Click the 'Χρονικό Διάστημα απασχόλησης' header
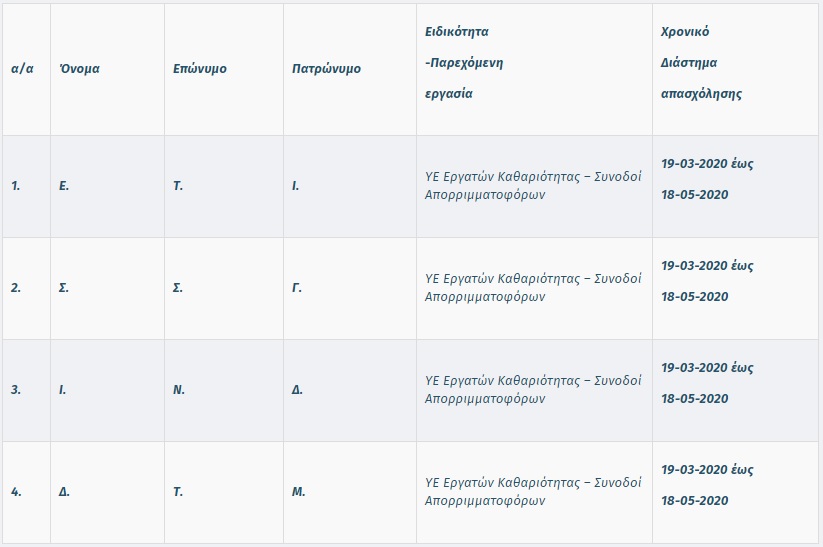This screenshot has height=547, width=823. pos(701,62)
